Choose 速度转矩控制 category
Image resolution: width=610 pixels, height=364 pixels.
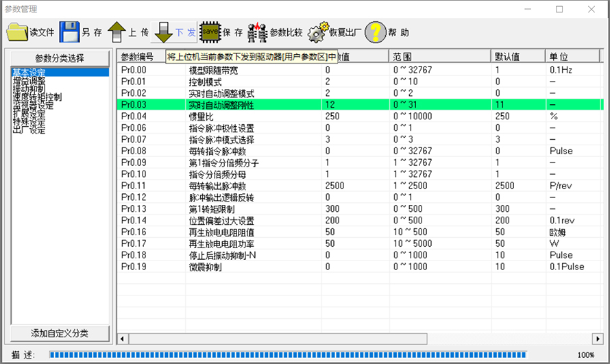(x=37, y=97)
